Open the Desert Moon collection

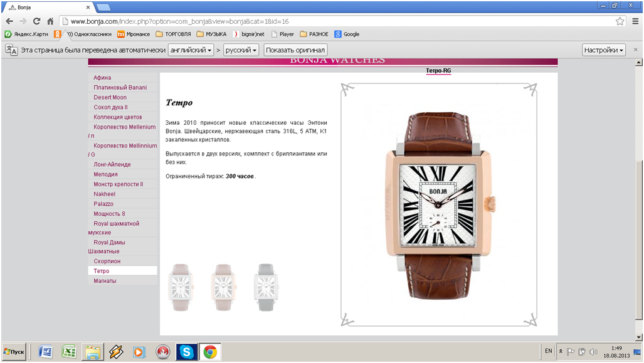110,97
